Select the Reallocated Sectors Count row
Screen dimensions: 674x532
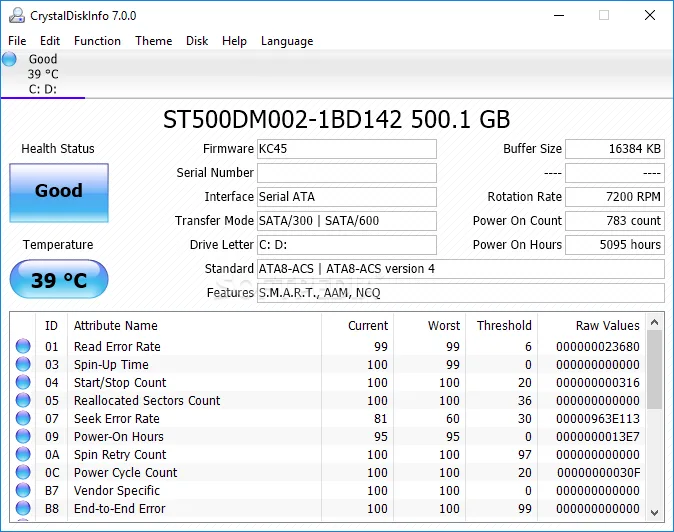pyautogui.click(x=328, y=401)
